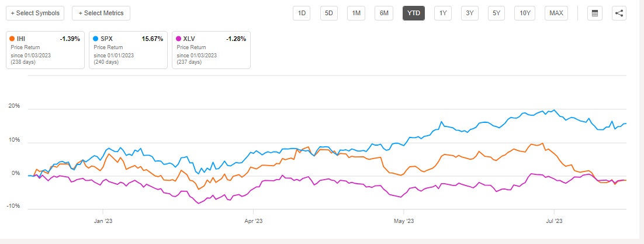Choose the 10Y time range

[x=524, y=13]
